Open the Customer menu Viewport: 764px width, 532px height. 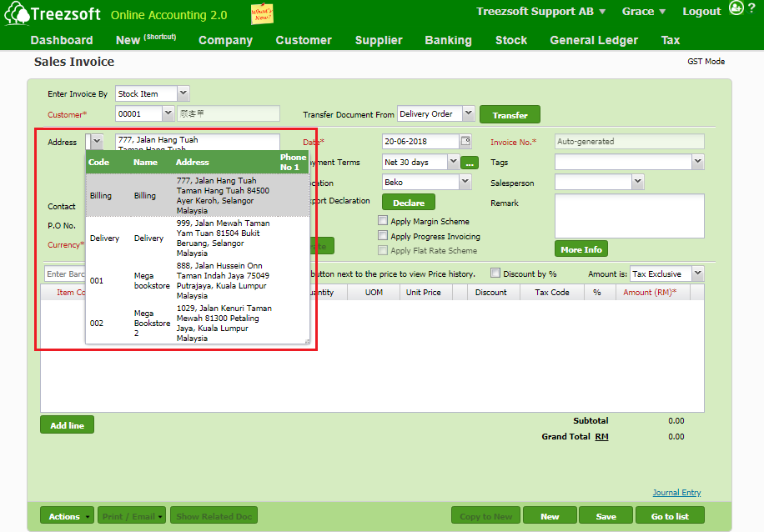click(x=304, y=40)
